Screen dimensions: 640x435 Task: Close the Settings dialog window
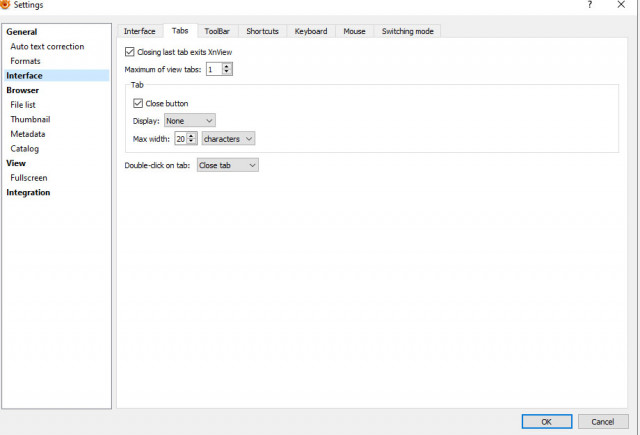pyautogui.click(x=621, y=4)
